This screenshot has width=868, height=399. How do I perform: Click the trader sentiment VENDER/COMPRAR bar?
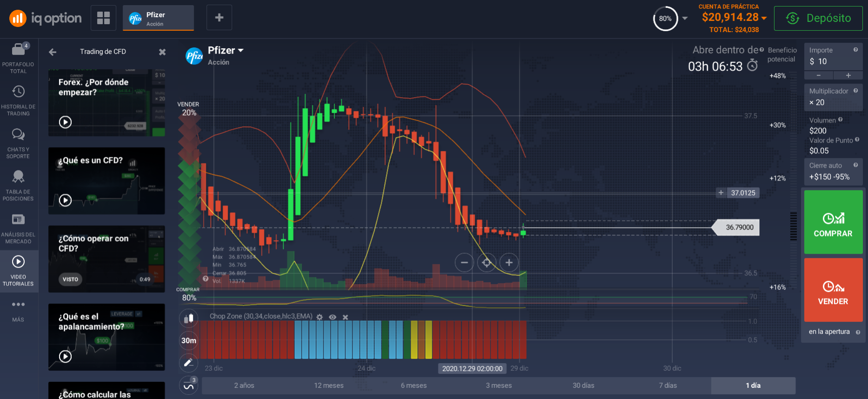coord(189,200)
